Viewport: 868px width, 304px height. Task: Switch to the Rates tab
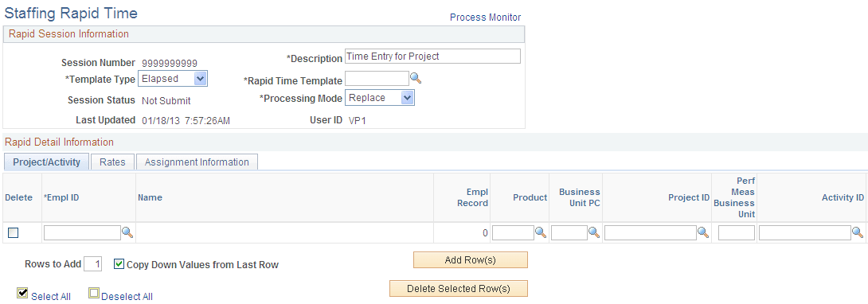(x=112, y=162)
